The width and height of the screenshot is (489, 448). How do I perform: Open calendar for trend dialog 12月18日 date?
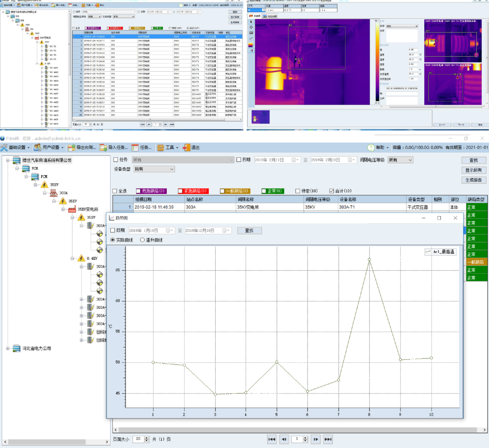(x=226, y=231)
